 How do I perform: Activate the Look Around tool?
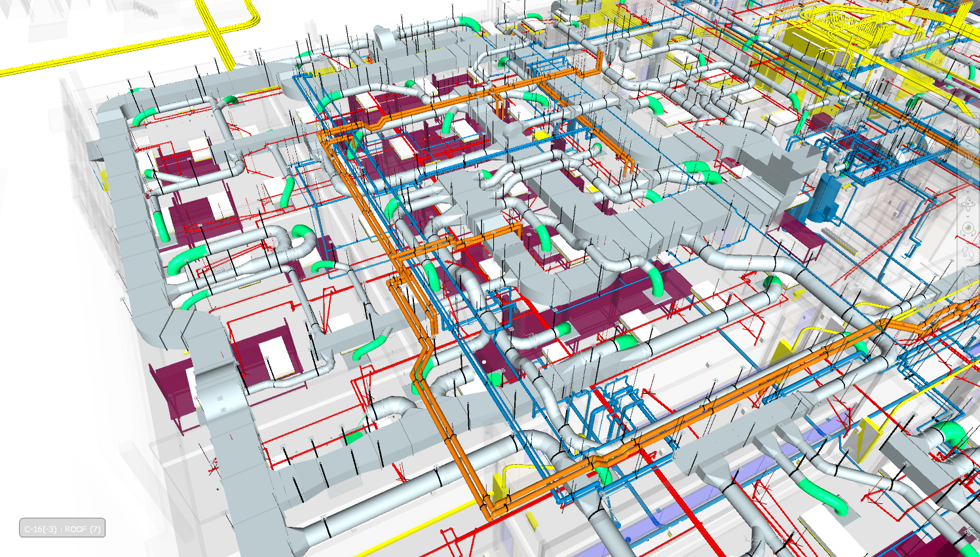coord(968,228)
